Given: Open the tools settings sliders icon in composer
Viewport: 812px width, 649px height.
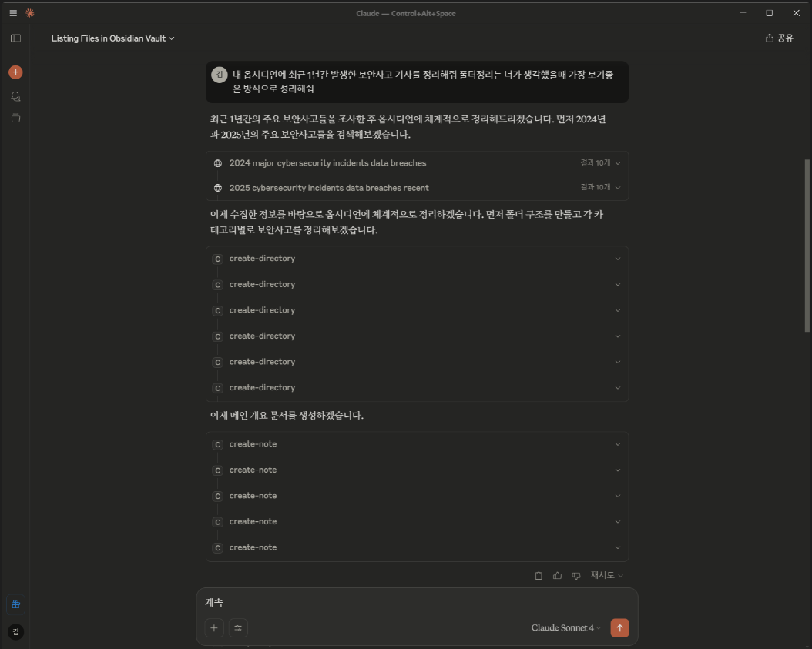Looking at the screenshot, I should coord(238,627).
